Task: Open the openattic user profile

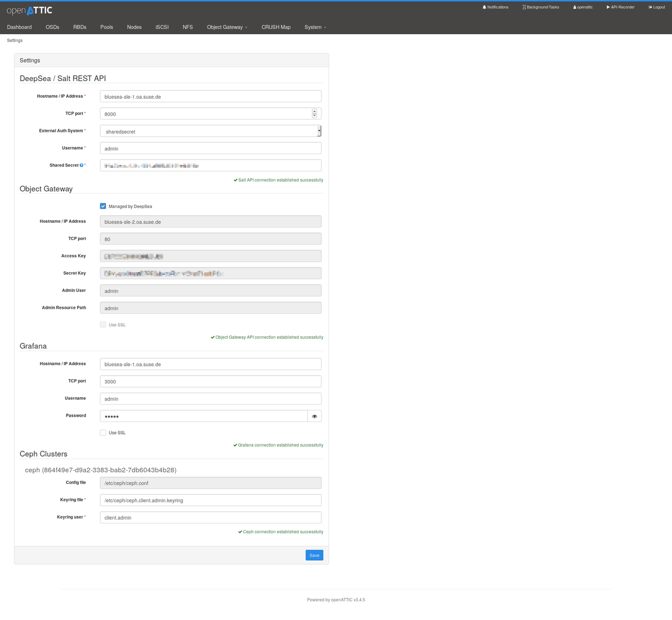Action: coord(583,7)
